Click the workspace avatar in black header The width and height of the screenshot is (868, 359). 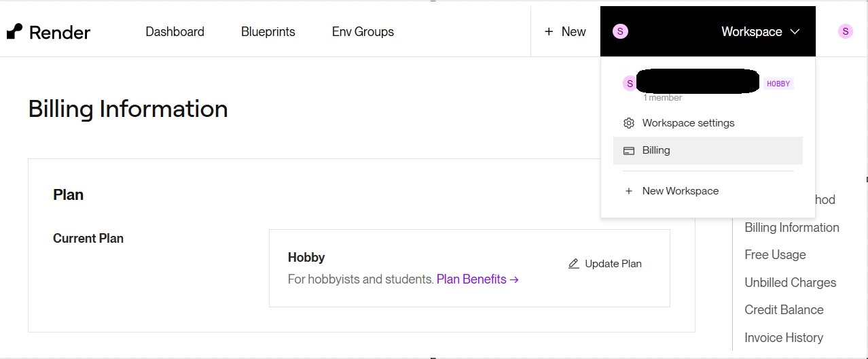[619, 31]
